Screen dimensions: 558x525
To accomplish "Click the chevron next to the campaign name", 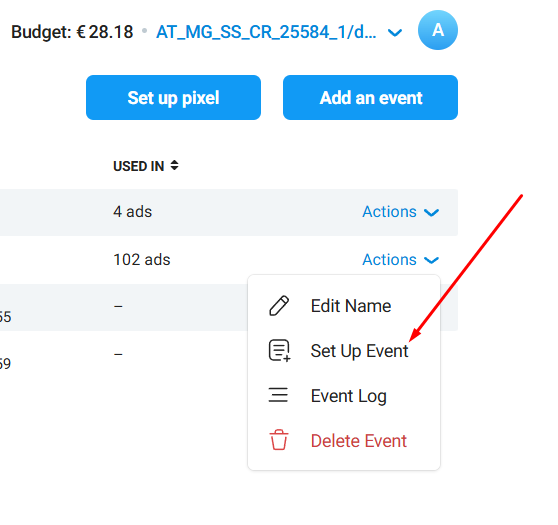I will 395,33.
